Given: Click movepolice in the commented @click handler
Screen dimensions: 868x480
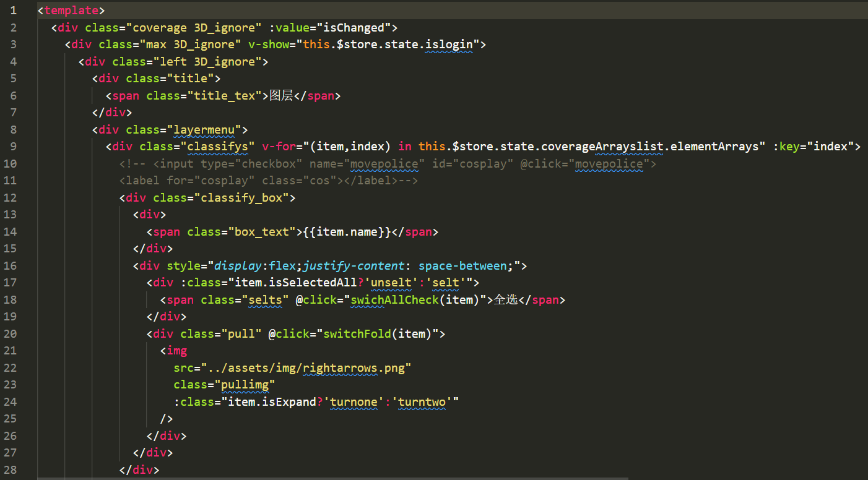Looking at the screenshot, I should pos(609,164).
